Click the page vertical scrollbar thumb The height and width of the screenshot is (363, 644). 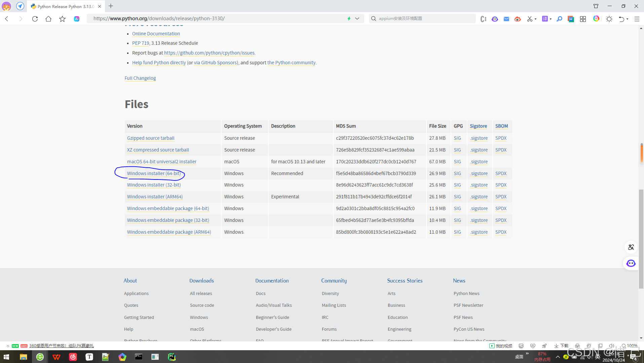tap(641, 239)
